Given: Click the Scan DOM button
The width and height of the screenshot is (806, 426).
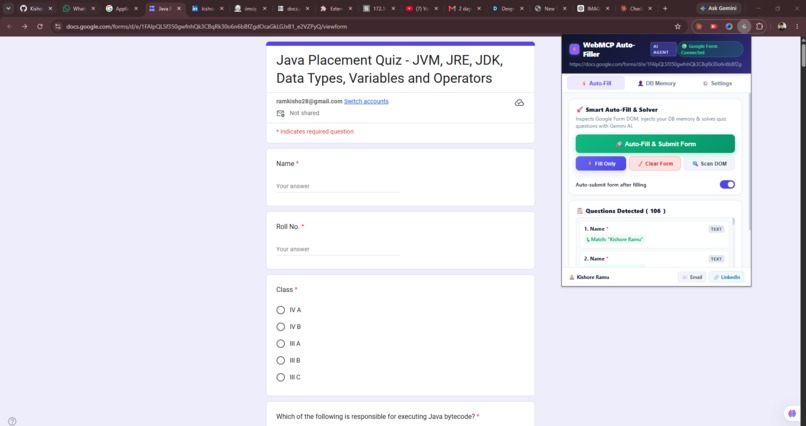Looking at the screenshot, I should [709, 163].
